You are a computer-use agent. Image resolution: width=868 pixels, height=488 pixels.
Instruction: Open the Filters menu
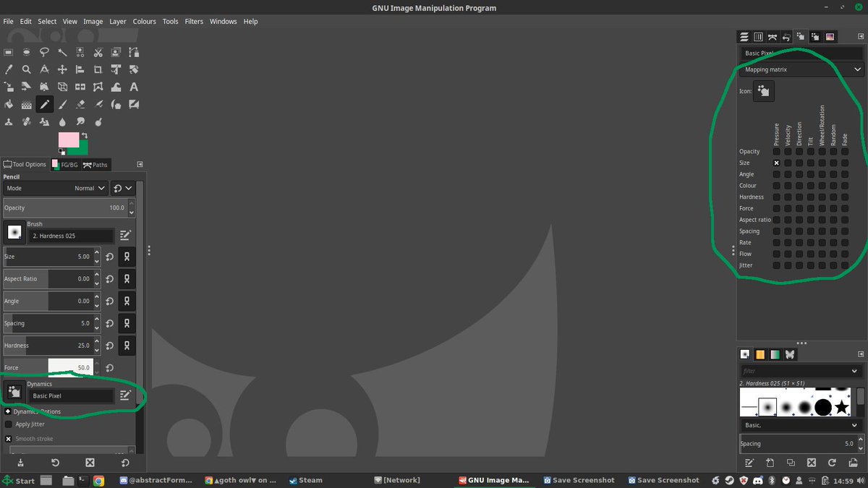tap(194, 22)
